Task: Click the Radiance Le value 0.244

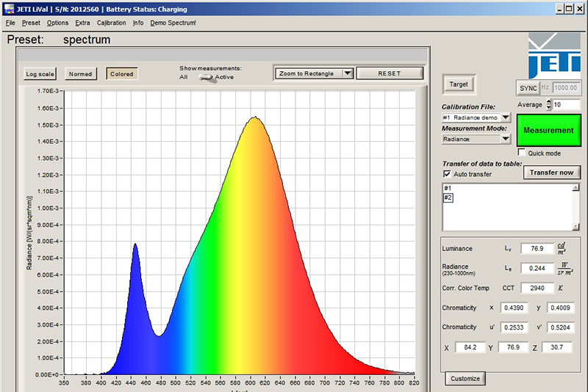Action: pyautogui.click(x=537, y=269)
